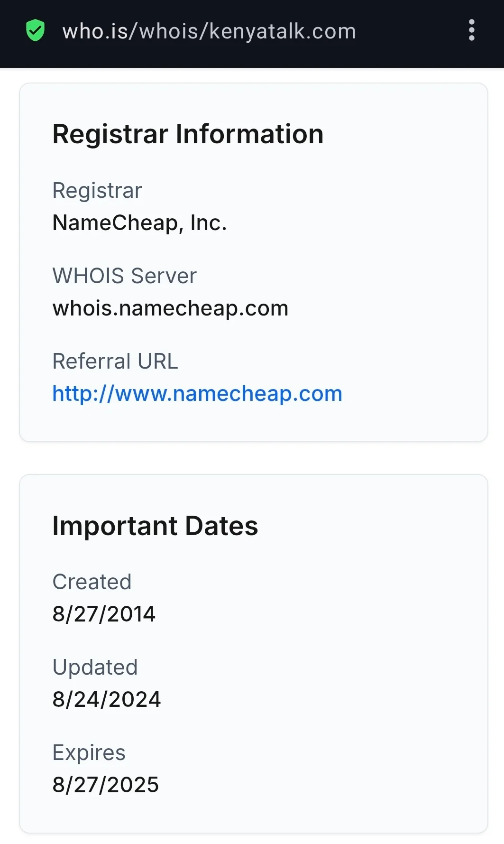The height and width of the screenshot is (844, 504).
Task: Select the 8/27/2014 creation date
Action: (104, 614)
